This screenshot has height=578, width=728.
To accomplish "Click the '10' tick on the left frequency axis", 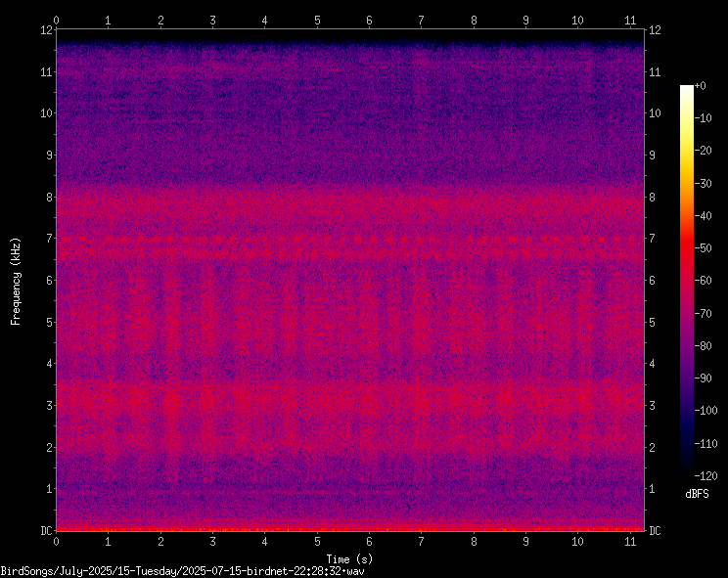I will tap(46, 113).
